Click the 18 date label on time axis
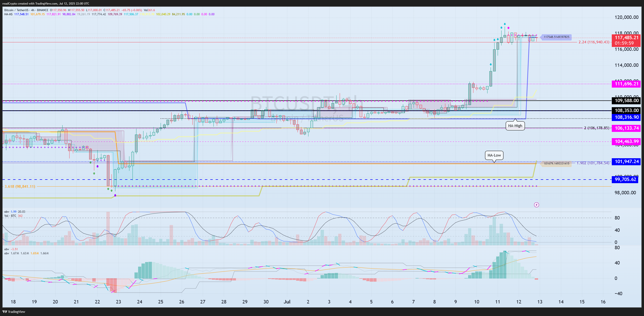 point(13,302)
